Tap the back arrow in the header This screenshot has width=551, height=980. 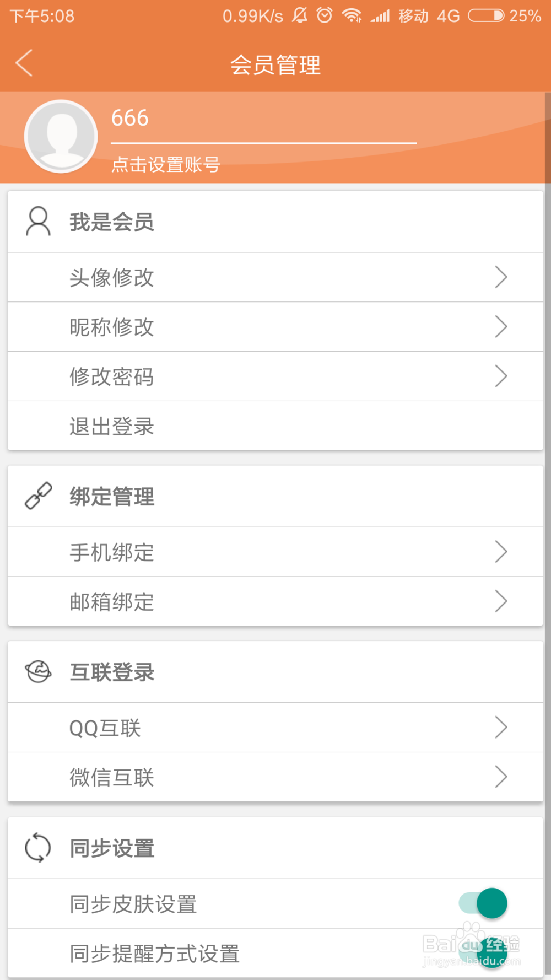click(24, 63)
